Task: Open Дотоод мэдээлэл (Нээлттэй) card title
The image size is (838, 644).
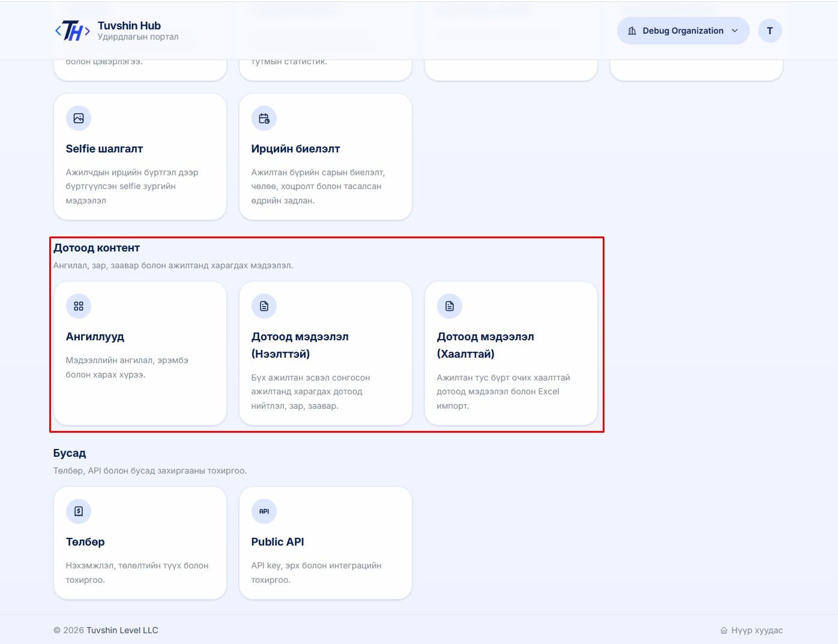Action: [x=300, y=345]
